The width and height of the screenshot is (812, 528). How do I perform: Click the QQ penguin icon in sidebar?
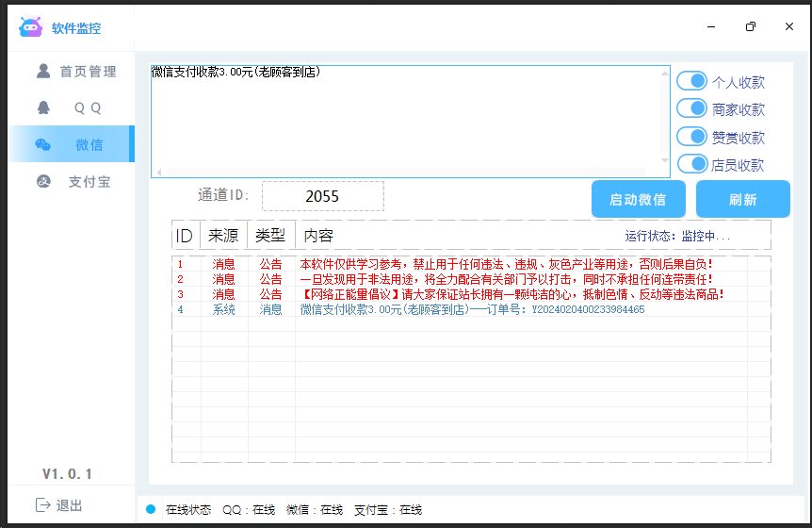coord(43,107)
